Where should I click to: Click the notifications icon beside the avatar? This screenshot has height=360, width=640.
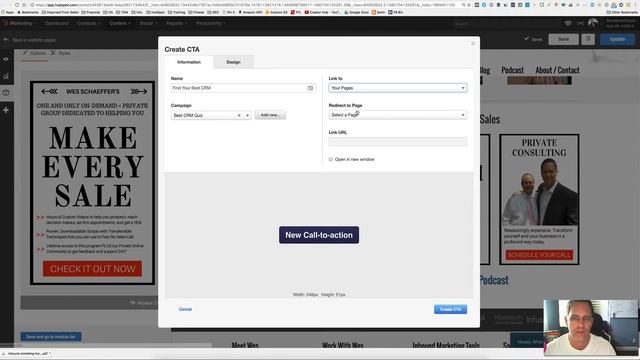click(580, 23)
